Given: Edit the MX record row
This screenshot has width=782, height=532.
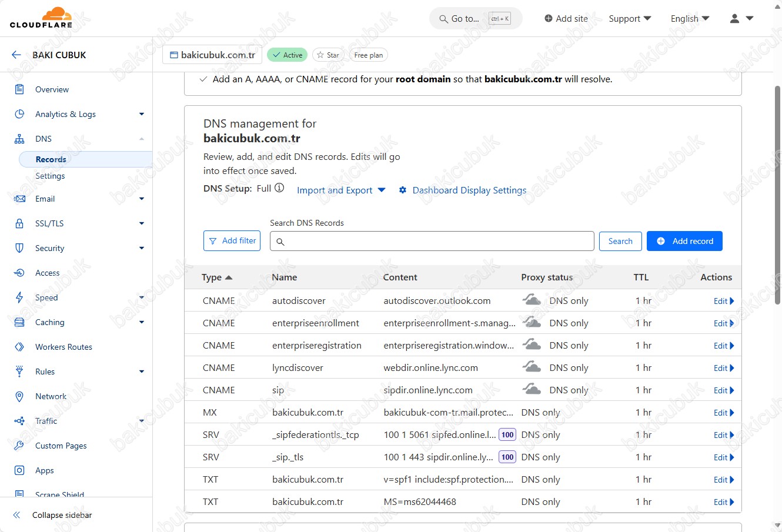Looking at the screenshot, I should tap(724, 413).
